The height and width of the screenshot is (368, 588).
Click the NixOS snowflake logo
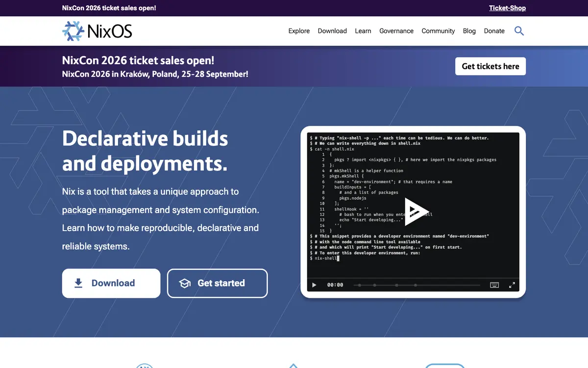tap(97, 31)
